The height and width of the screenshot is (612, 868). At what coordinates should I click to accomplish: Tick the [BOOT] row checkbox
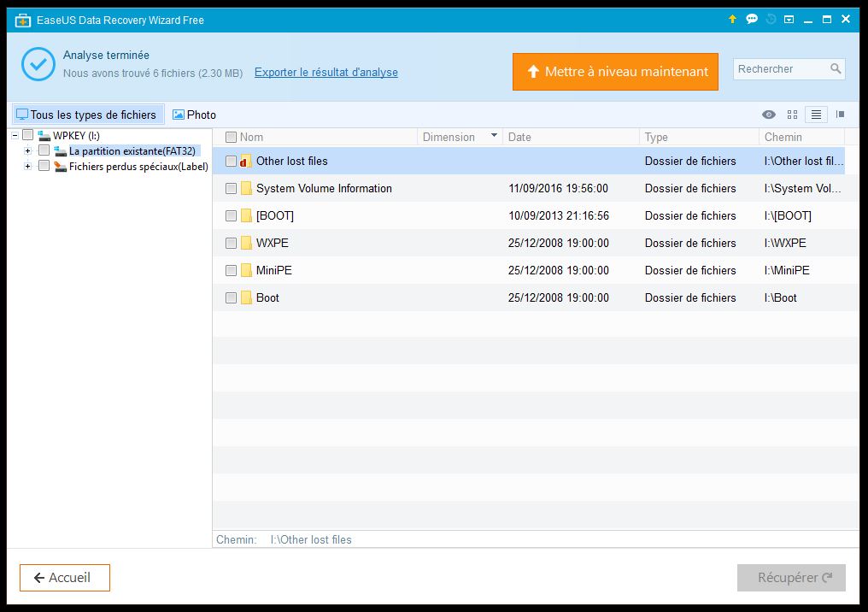231,215
